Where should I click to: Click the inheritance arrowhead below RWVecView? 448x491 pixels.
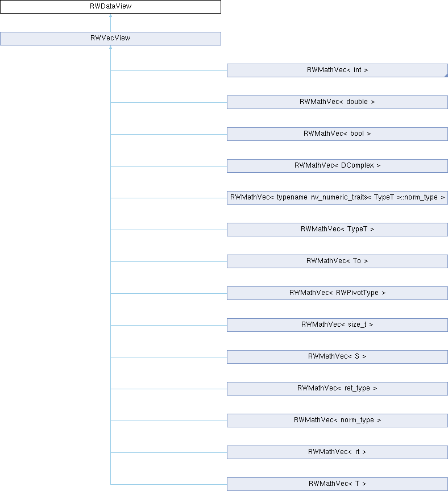coord(110,48)
